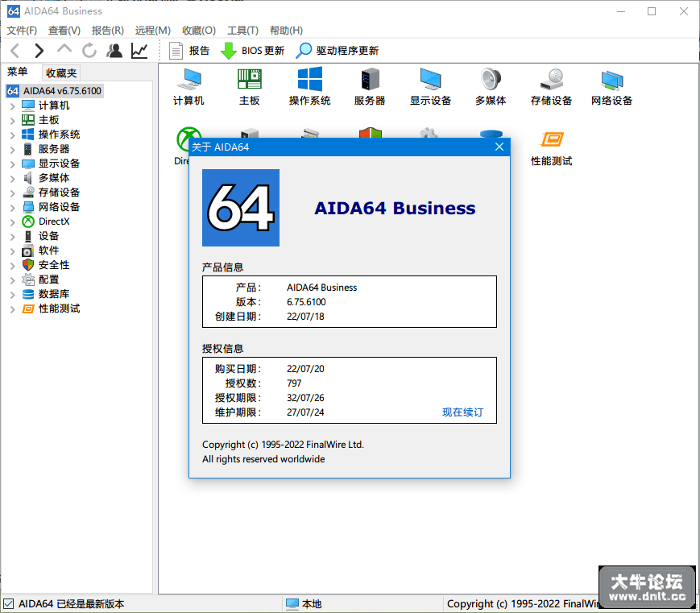Viewport: 700px width, 613px height.
Task: Open the 多媒体 multimedia icon in the main panel
Action: (491, 87)
